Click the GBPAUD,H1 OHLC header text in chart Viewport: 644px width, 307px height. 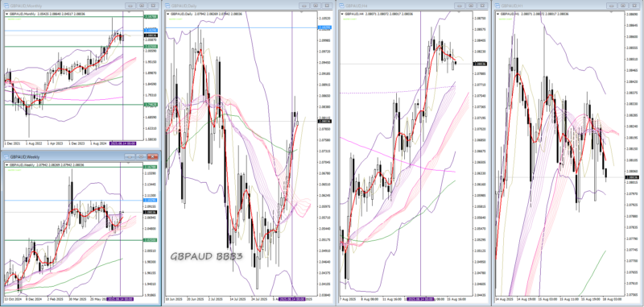[534, 14]
